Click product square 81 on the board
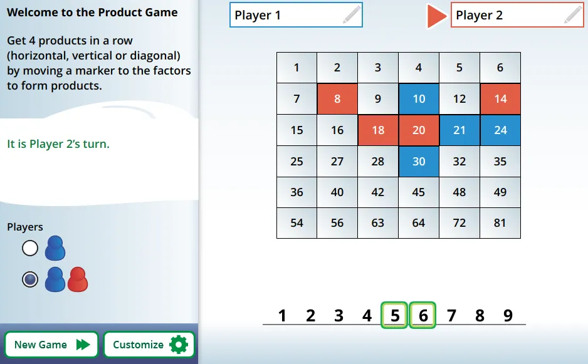The width and height of the screenshot is (588, 364). pos(500,223)
